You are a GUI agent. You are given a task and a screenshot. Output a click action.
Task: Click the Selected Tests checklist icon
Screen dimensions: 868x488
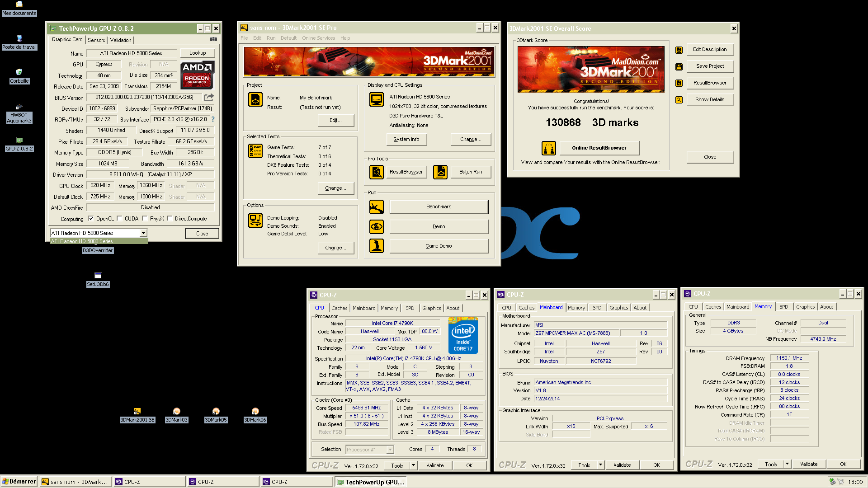(x=255, y=150)
